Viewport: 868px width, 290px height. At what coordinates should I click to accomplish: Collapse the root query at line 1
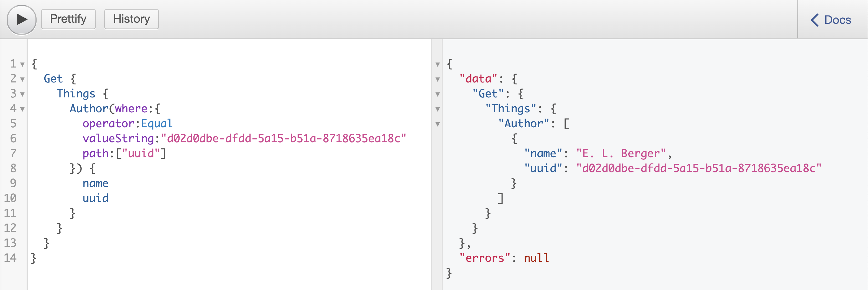pyautogui.click(x=22, y=64)
